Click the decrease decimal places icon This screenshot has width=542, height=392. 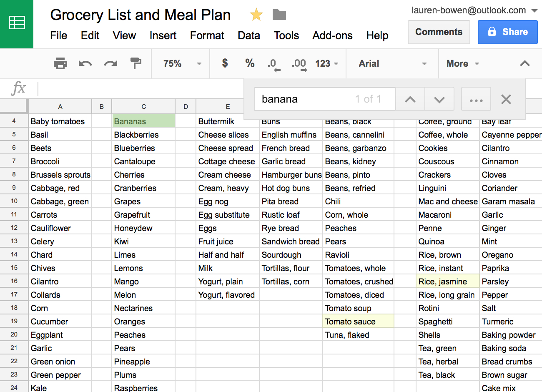click(x=273, y=63)
